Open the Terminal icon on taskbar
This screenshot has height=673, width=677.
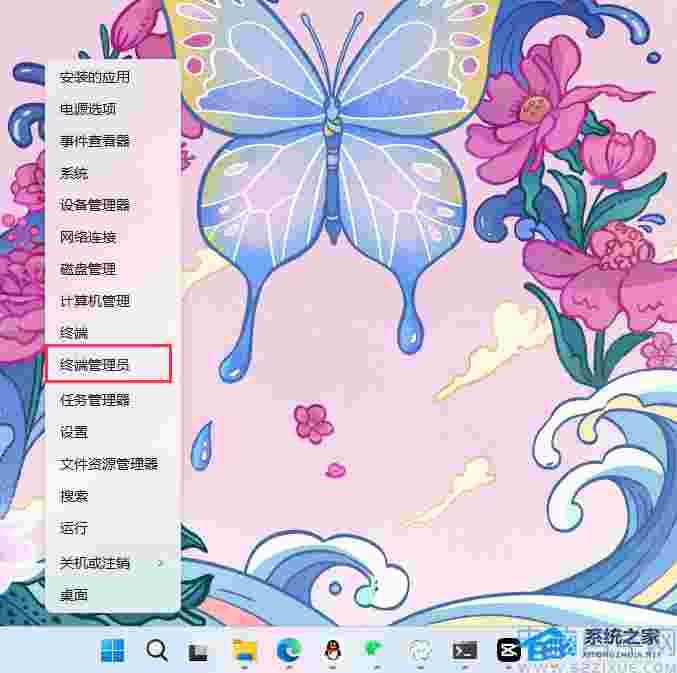pos(465,651)
